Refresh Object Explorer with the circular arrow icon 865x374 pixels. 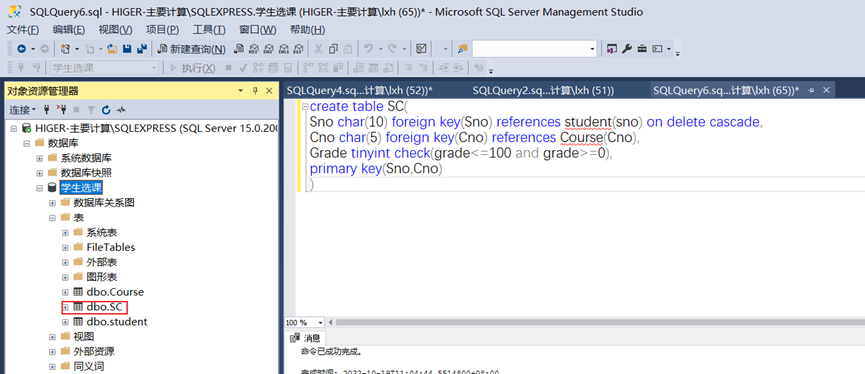[106, 110]
